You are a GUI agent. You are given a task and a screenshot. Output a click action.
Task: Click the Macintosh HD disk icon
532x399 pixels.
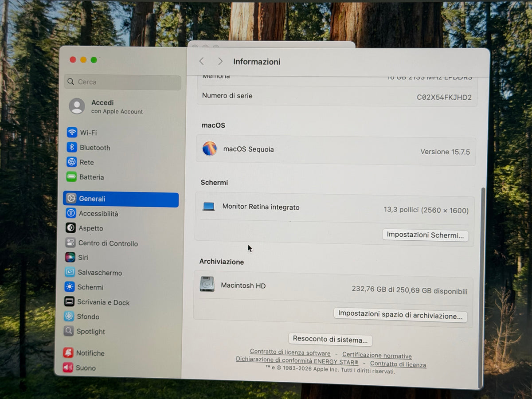207,284
